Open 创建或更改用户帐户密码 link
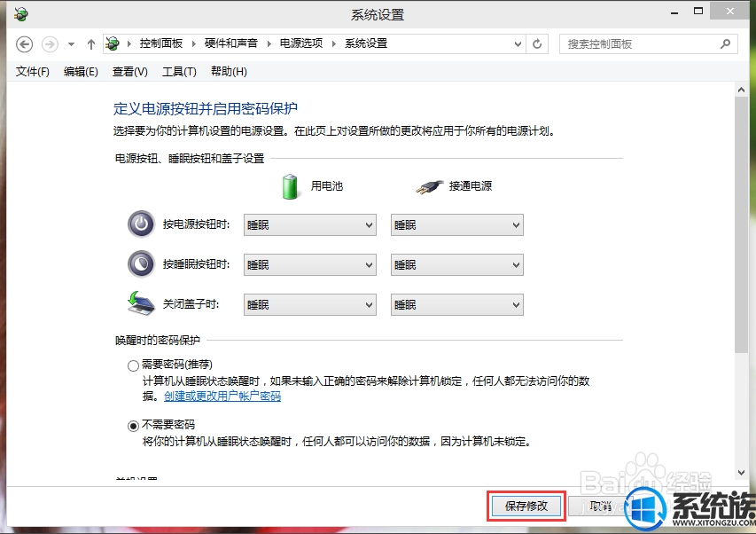This screenshot has width=756, height=534. (222, 396)
